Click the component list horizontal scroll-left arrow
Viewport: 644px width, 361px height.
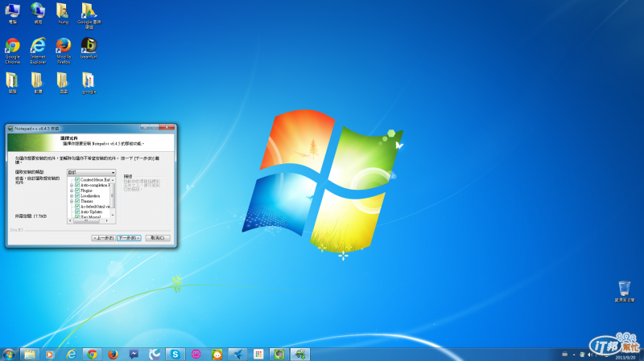coord(70,221)
